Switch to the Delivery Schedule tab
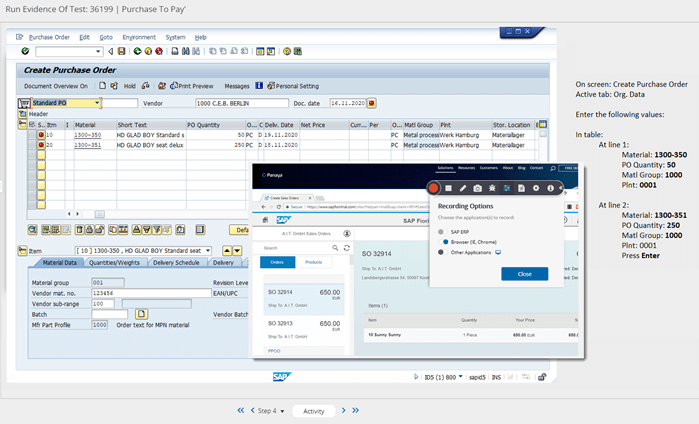Image resolution: width=699 pixels, height=424 pixels. tap(176, 263)
